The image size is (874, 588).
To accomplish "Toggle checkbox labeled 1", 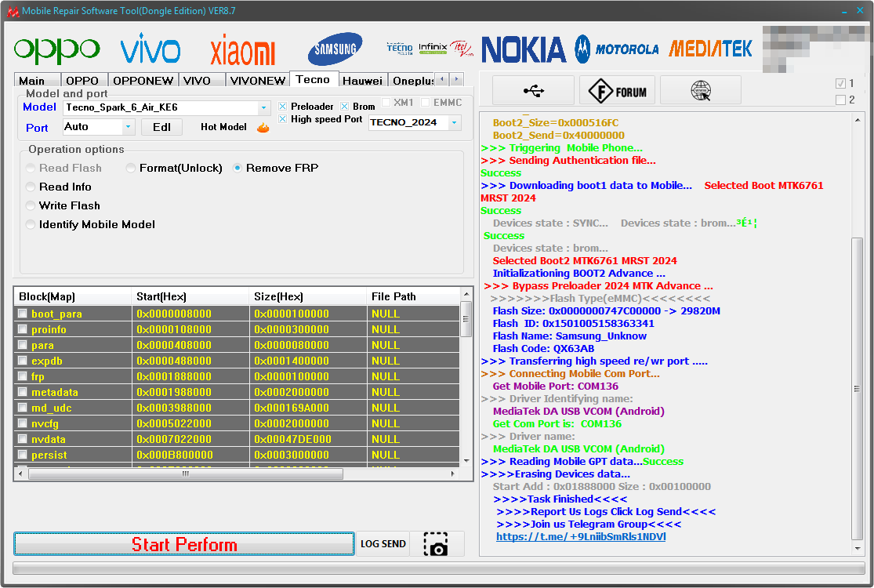I will tap(840, 84).
